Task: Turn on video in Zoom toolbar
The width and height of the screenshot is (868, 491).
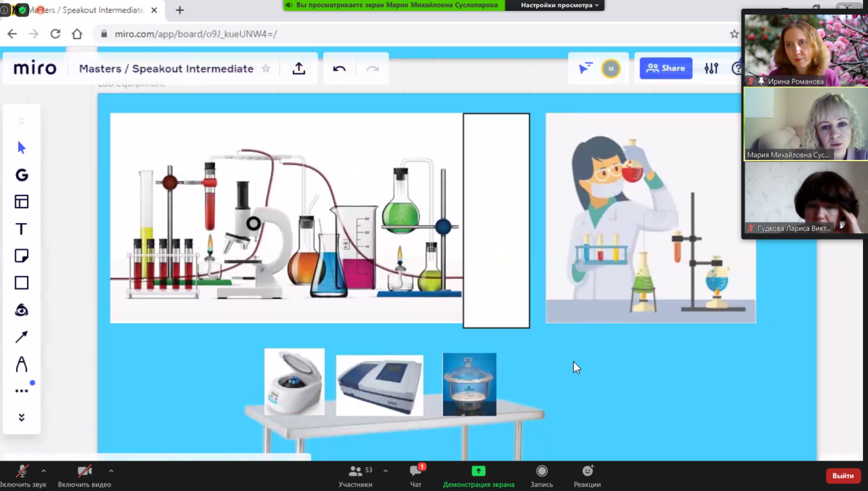Action: pyautogui.click(x=84, y=476)
